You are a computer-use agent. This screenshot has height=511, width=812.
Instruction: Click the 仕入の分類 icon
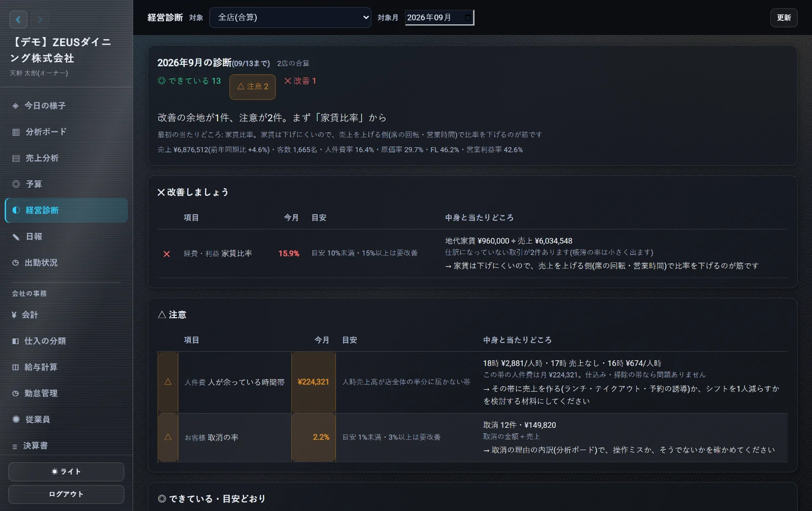(x=15, y=341)
